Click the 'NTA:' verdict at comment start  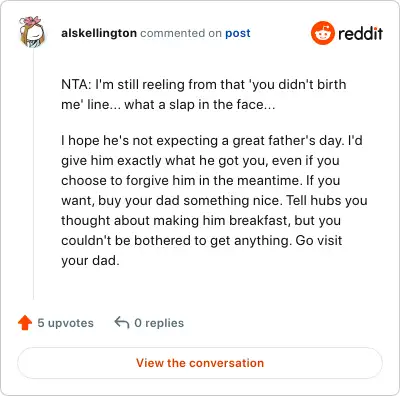(76, 84)
